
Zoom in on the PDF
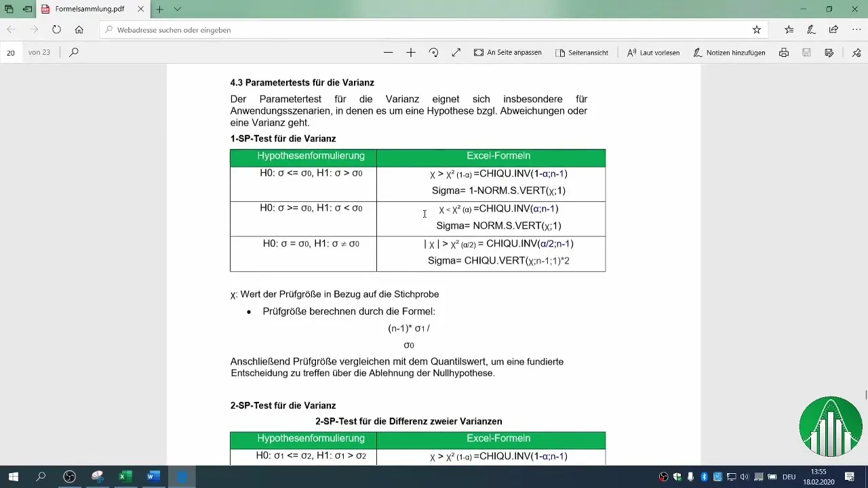tap(411, 52)
